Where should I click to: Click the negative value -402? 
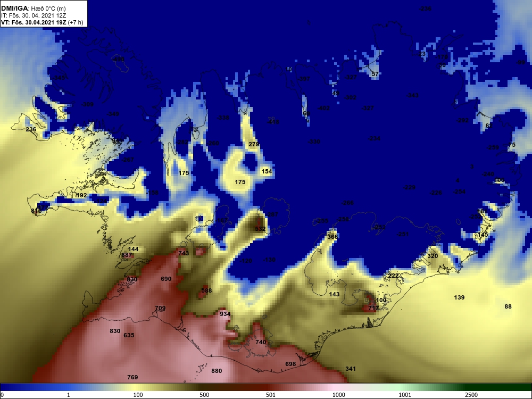[x=323, y=108]
